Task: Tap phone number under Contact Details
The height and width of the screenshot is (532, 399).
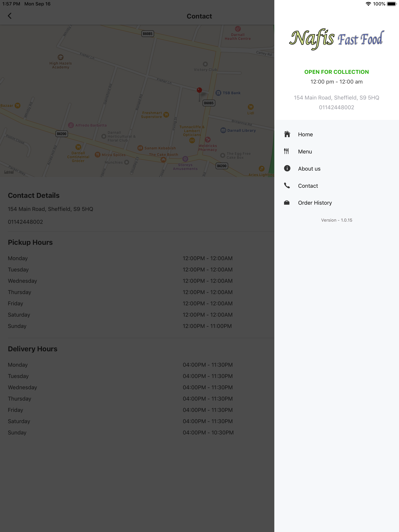Action: click(x=25, y=222)
